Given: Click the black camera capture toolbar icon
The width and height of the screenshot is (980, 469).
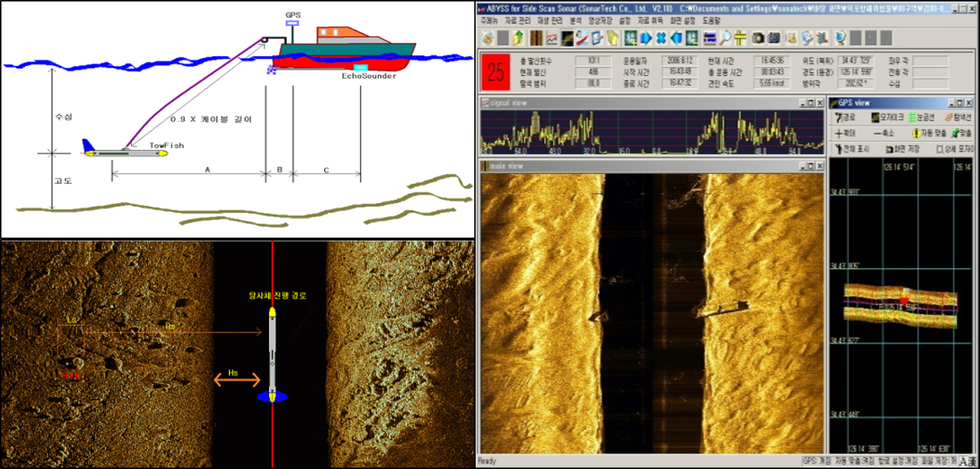Looking at the screenshot, I should click(758, 38).
